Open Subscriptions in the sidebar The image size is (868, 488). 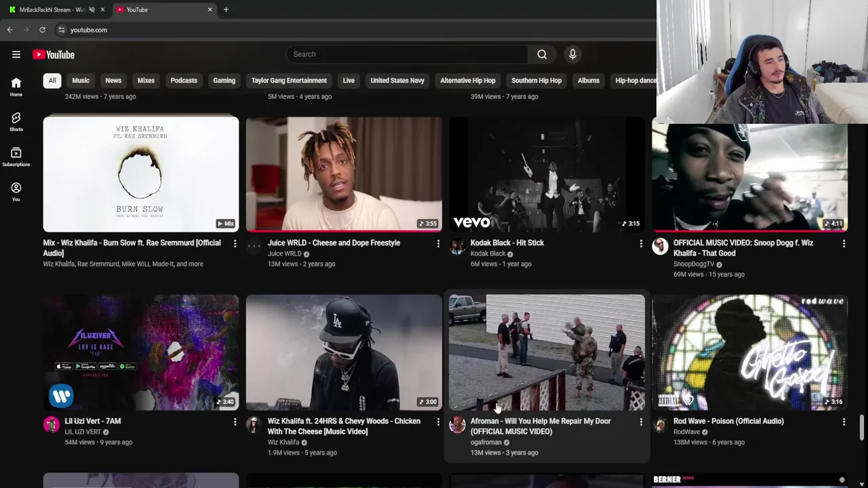16,157
